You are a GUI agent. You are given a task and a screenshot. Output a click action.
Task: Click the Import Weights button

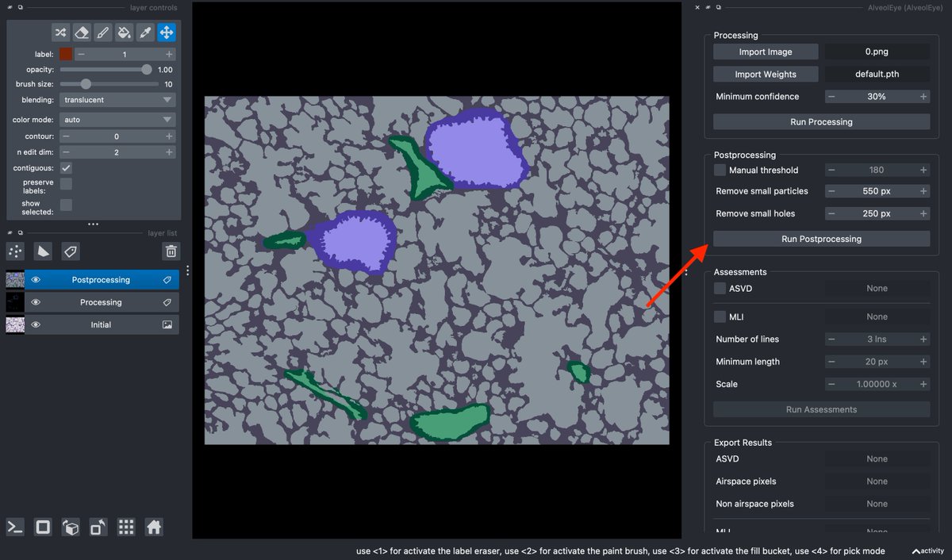[765, 74]
